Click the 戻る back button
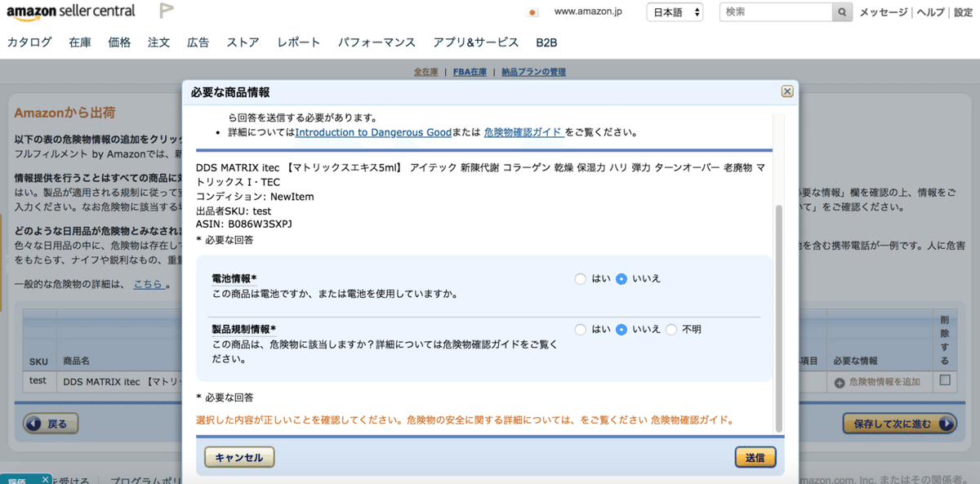The height and width of the screenshot is (484, 980). click(x=50, y=424)
